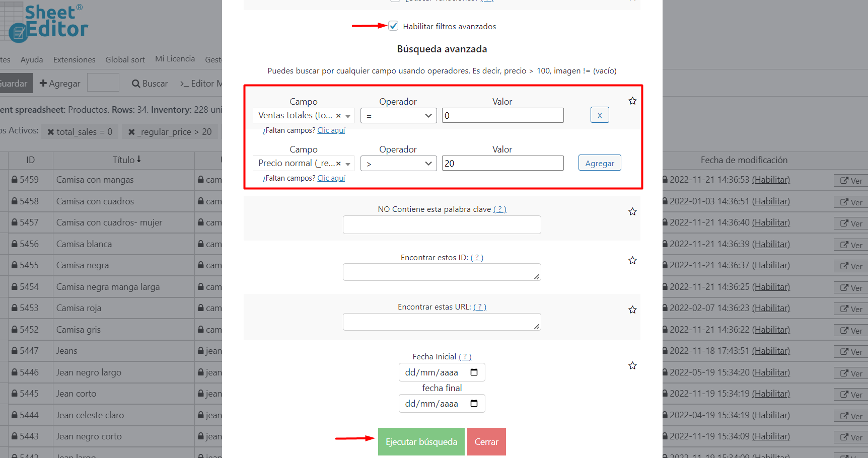868x458 pixels.
Task: Open the equals operator dropdown
Action: point(398,116)
